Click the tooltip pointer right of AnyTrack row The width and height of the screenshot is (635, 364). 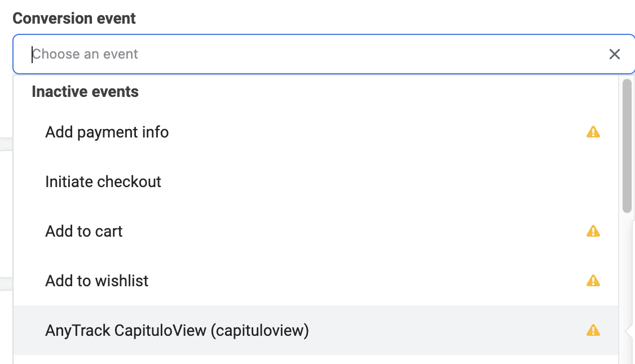point(629,331)
